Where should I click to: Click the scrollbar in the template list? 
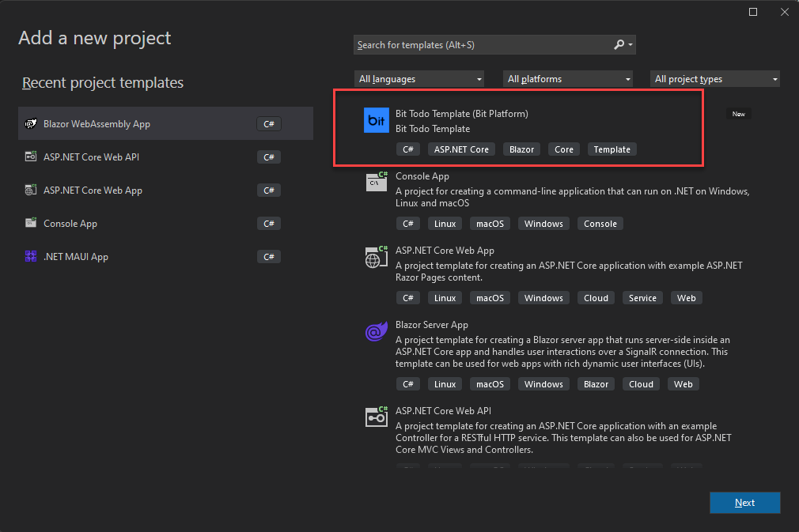coord(793,237)
